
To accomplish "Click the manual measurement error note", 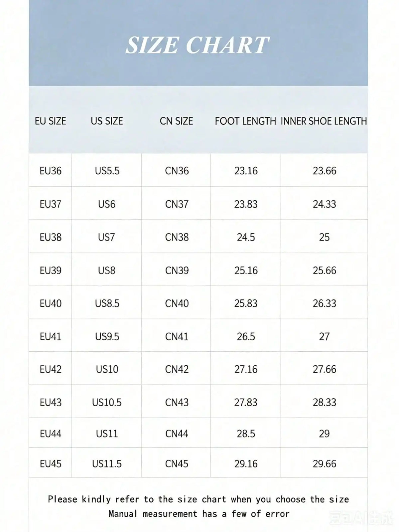I will (199, 514).
